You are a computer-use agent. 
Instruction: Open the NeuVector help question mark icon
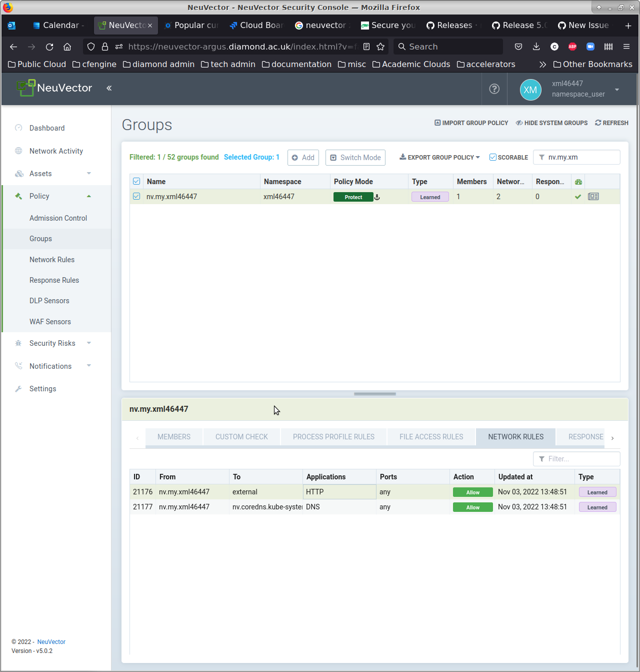[x=494, y=89]
